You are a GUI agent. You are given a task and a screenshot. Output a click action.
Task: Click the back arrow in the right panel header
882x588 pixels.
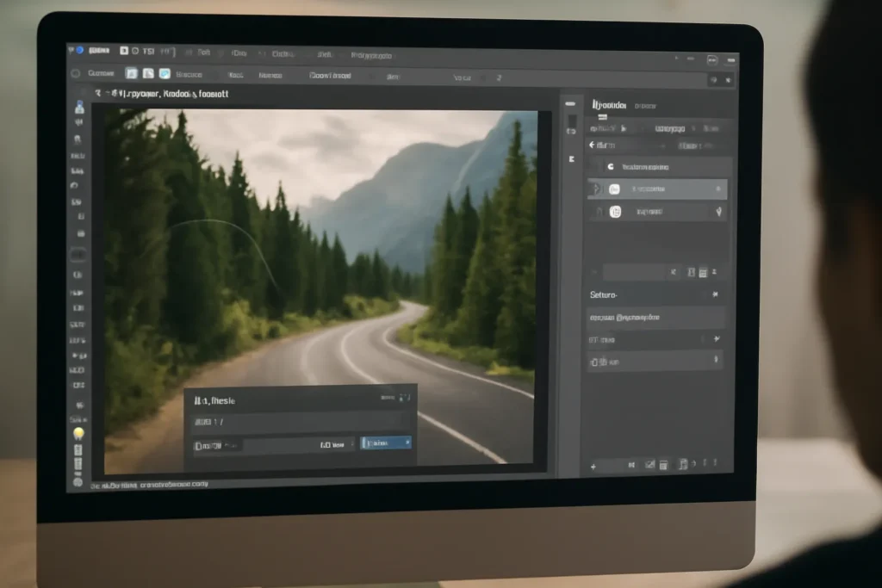click(592, 145)
